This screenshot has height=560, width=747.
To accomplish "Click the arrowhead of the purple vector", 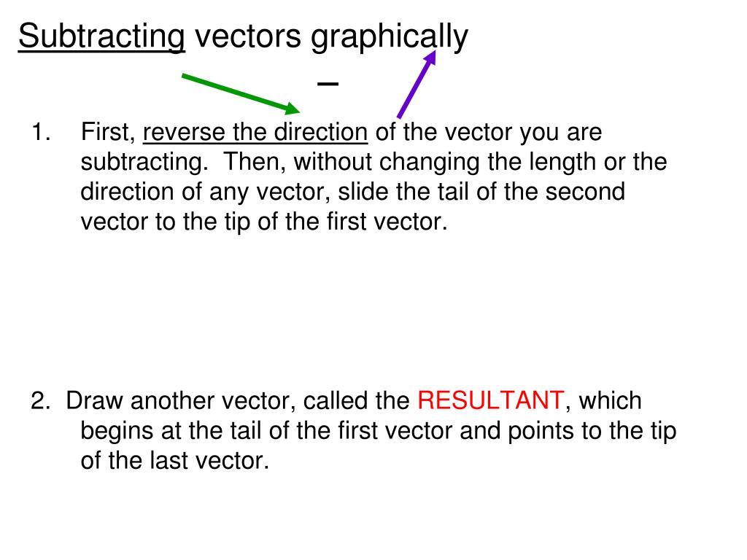I will click(430, 57).
